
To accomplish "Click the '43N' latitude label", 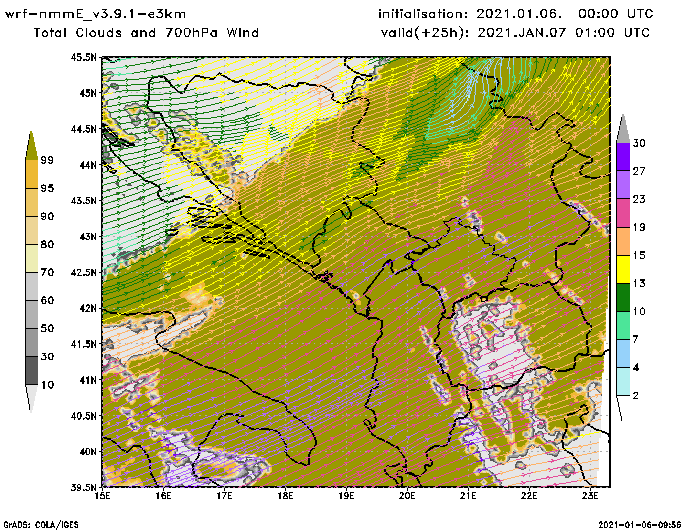I will [x=88, y=236].
